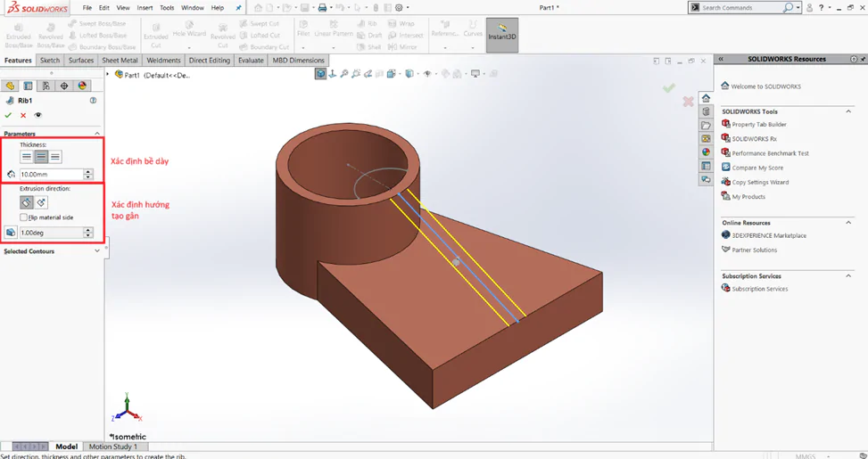The width and height of the screenshot is (868, 459).
Task: Open the Custom Properties task pane tab
Action: coord(706,166)
